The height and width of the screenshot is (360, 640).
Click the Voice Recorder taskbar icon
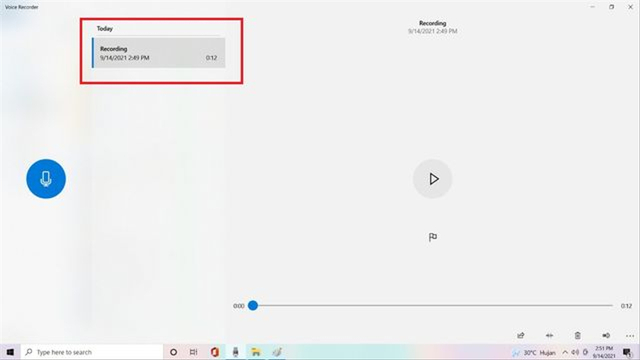pos(236,352)
